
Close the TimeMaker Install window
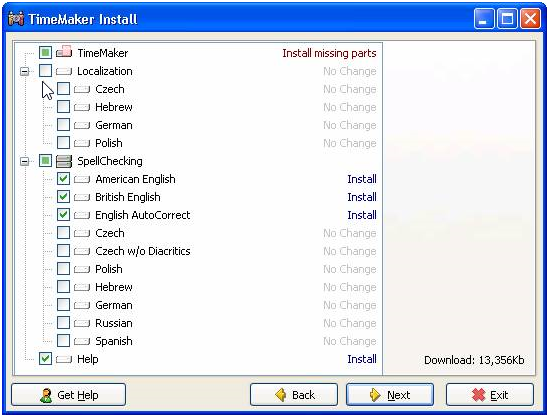530,19
